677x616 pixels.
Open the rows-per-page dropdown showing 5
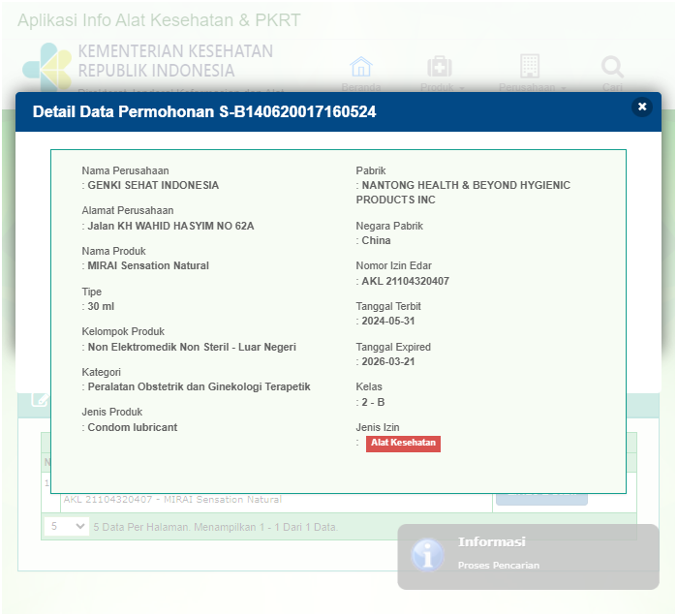coord(66,527)
